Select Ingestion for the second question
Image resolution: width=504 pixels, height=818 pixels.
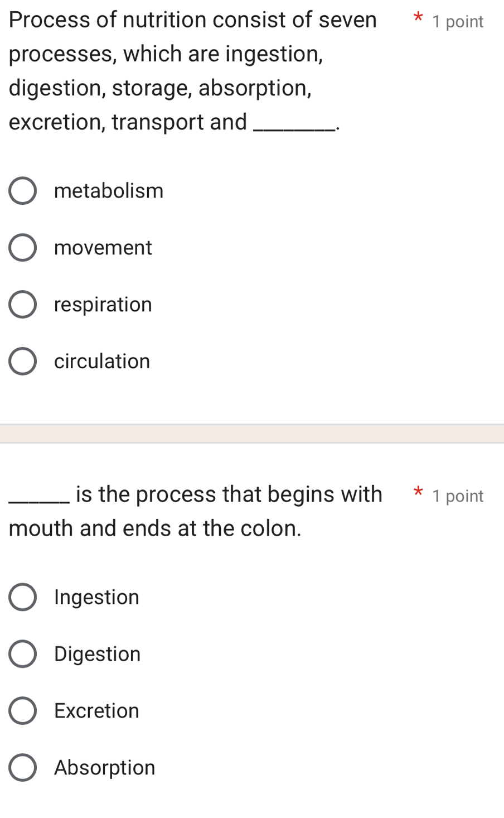pyautogui.click(x=22, y=597)
